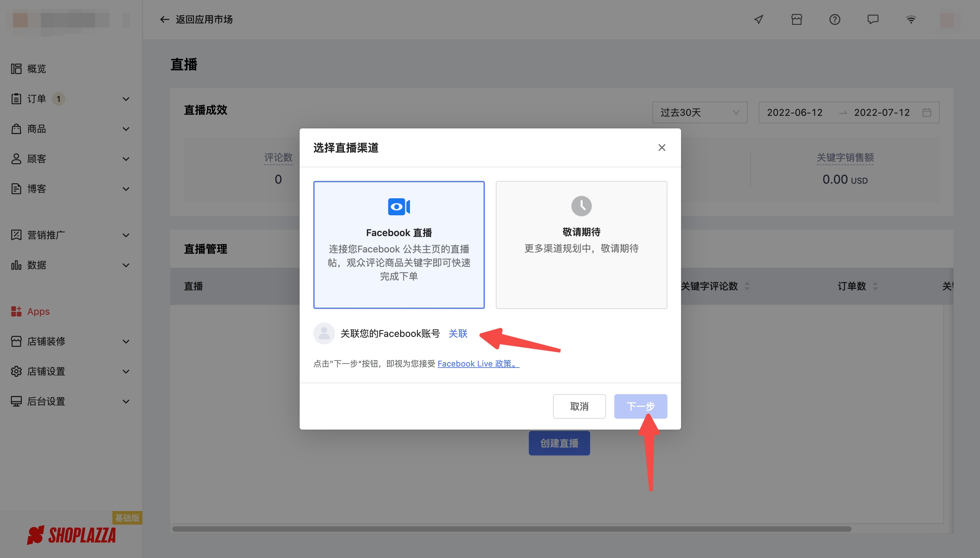Image resolution: width=980 pixels, height=558 pixels.
Task: Click the store icon in top bar
Action: pyautogui.click(x=796, y=19)
